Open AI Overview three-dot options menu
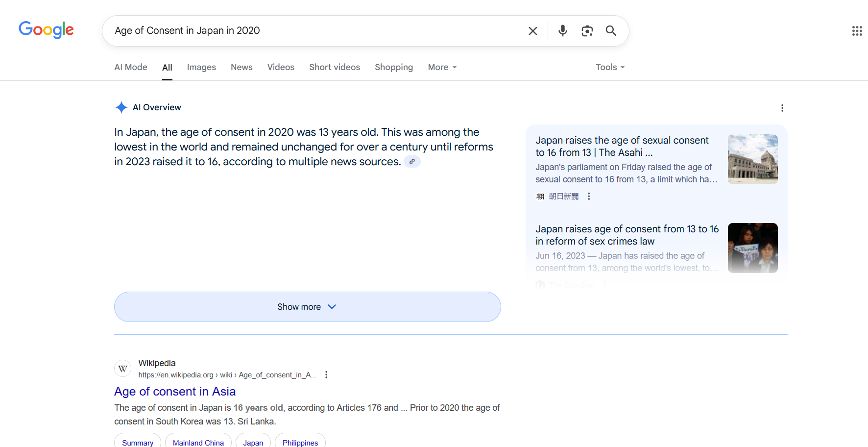The height and width of the screenshot is (447, 868). click(782, 108)
